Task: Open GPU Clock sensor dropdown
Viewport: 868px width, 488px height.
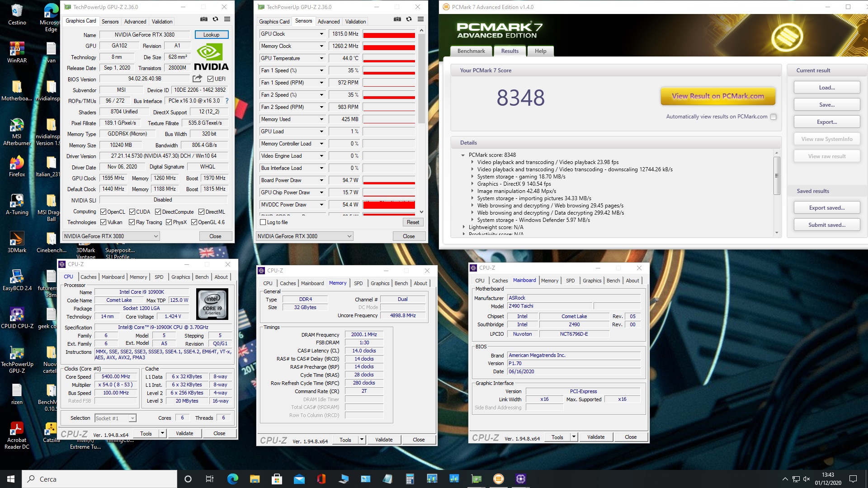Action: pyautogui.click(x=321, y=34)
